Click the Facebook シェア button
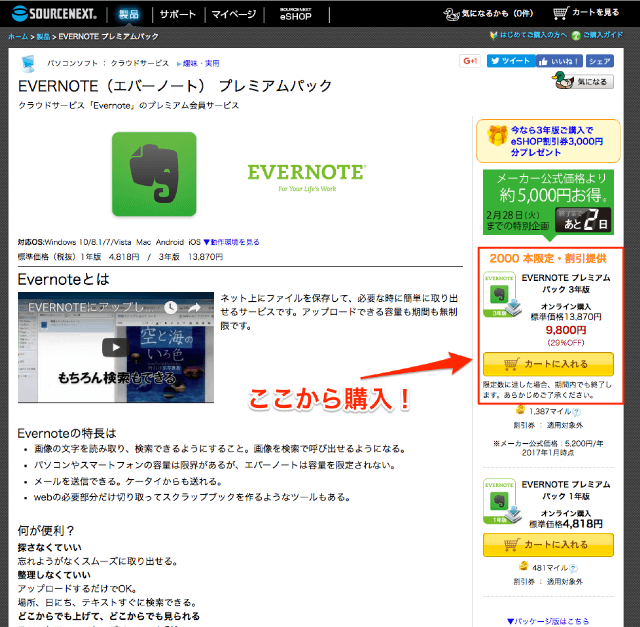The image size is (640, 627). coord(600,61)
